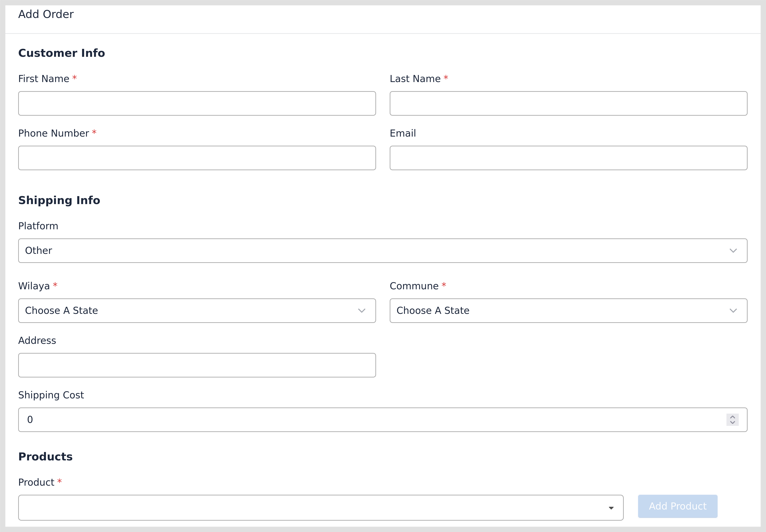Open the Platform select showing Other
This screenshot has width=766, height=532.
point(367,251)
